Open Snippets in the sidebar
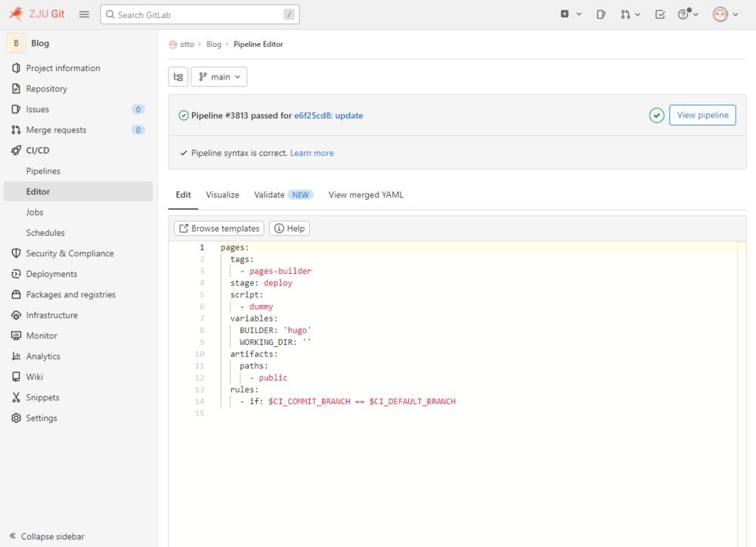The width and height of the screenshot is (756, 547). 42,397
